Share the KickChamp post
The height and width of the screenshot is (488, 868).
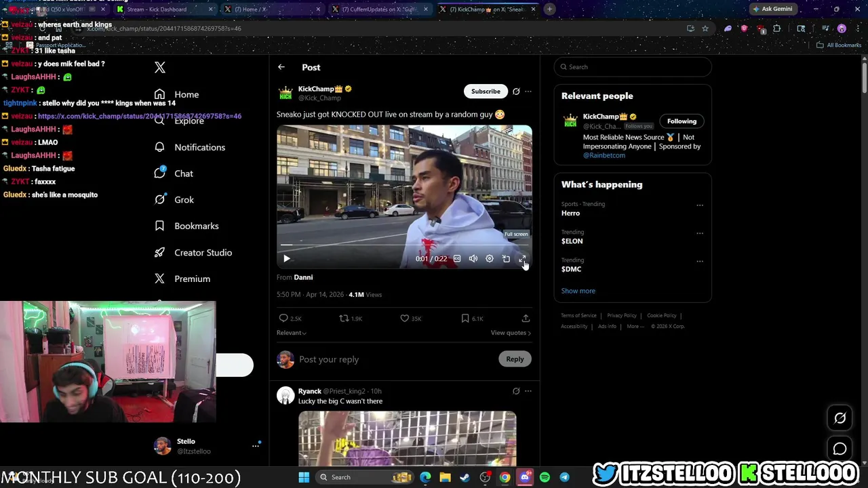tap(526, 318)
